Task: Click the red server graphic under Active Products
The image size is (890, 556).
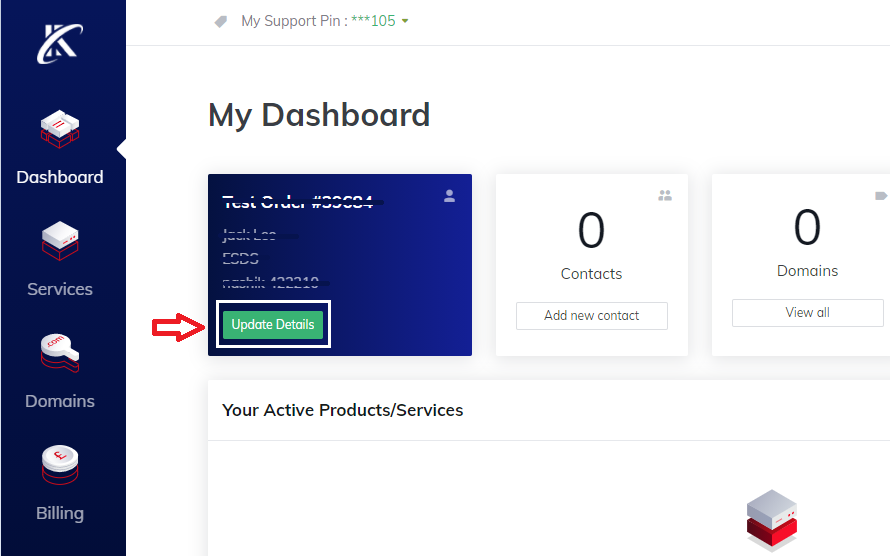Action: (771, 518)
